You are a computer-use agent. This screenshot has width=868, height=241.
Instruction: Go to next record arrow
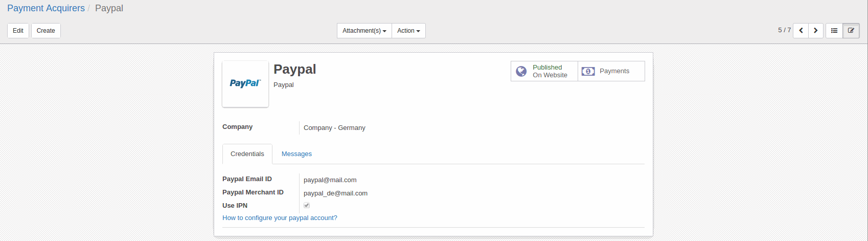coord(816,31)
